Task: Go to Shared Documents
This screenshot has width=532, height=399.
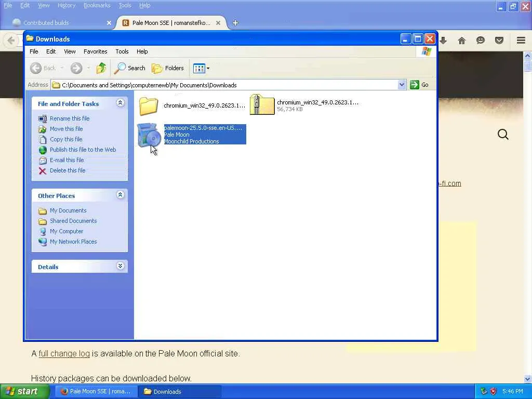Action: click(73, 221)
